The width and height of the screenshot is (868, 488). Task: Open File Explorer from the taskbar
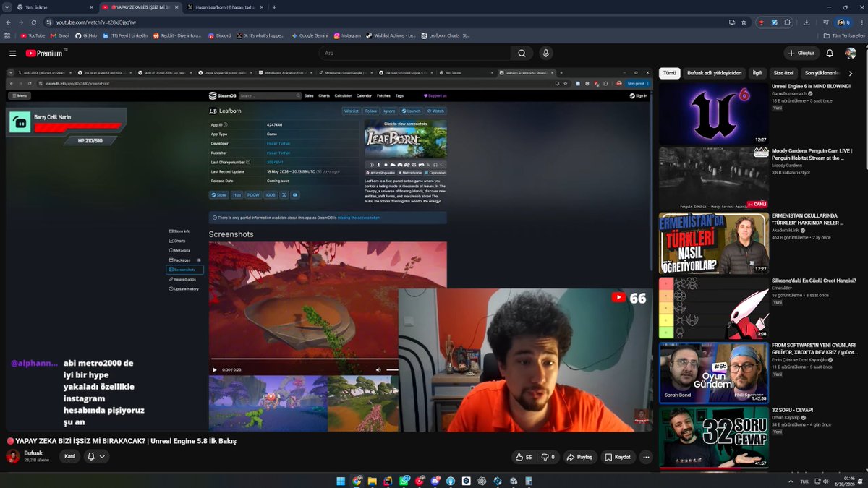[x=373, y=481]
